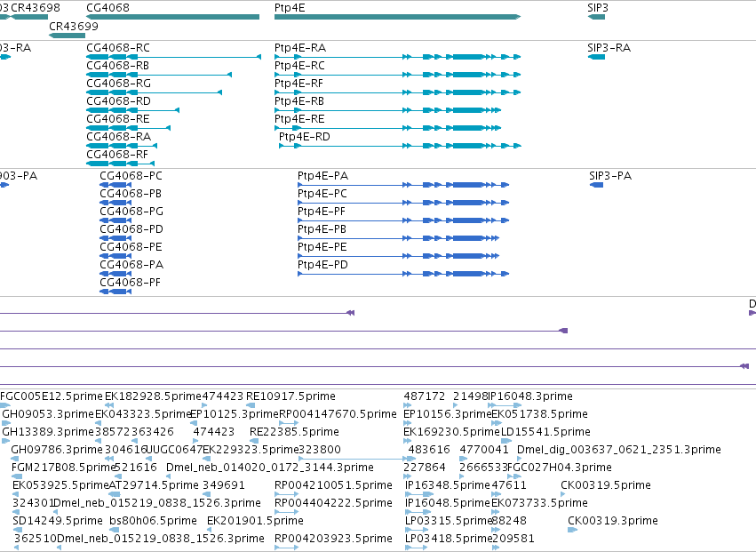Click the CG4068-RG transcript label
Viewport: 756px width, 552px height.
coord(118,84)
